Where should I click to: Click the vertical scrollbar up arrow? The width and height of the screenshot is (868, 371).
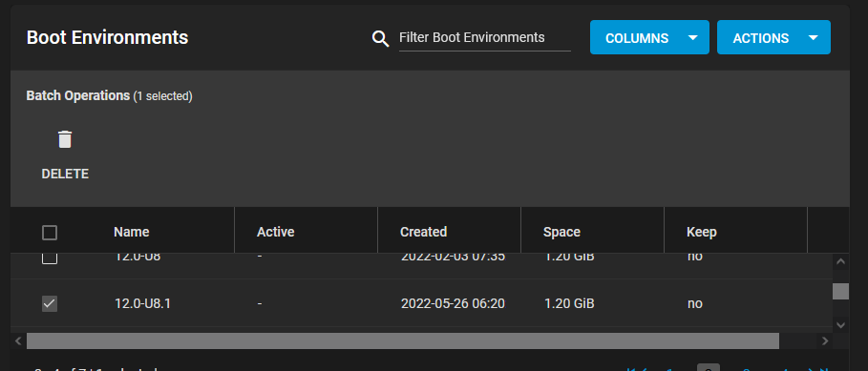(840, 261)
